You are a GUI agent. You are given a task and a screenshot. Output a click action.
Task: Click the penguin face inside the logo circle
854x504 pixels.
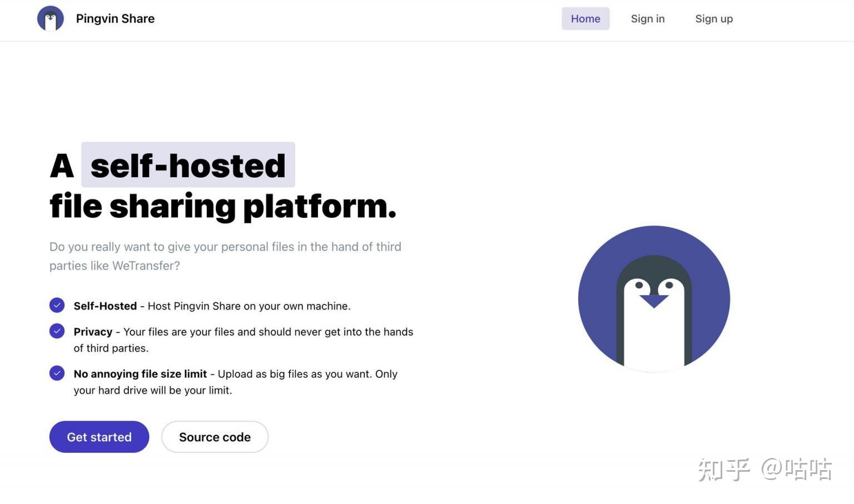click(x=50, y=18)
